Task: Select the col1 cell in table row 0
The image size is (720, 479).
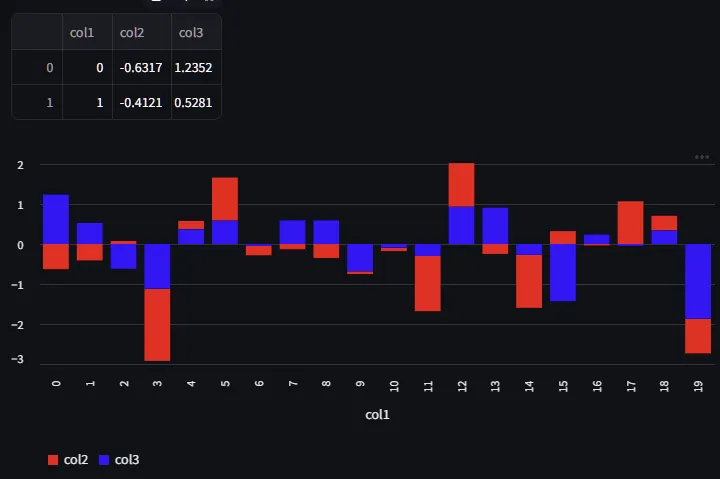Action: pyautogui.click(x=87, y=68)
